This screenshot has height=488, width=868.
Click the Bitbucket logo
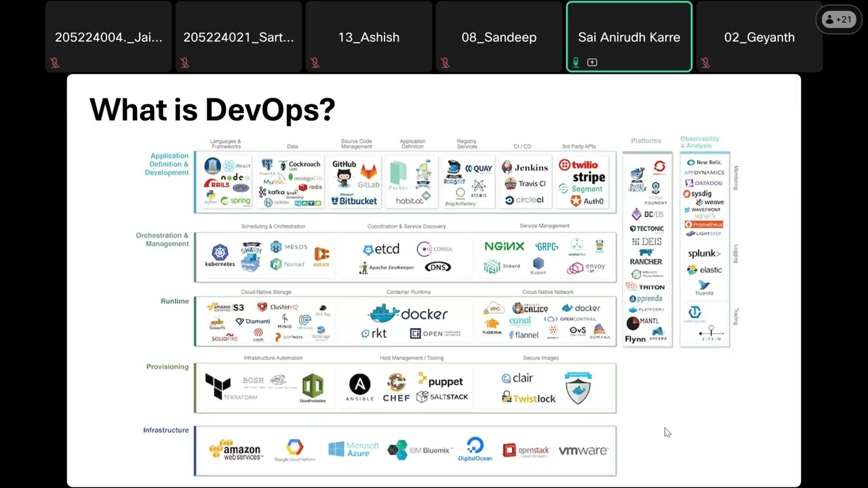pyautogui.click(x=354, y=201)
